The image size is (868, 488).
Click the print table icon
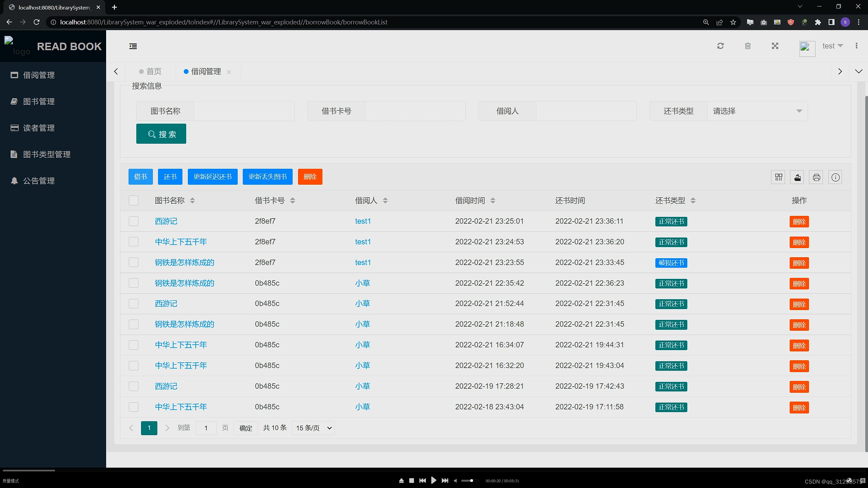816,177
